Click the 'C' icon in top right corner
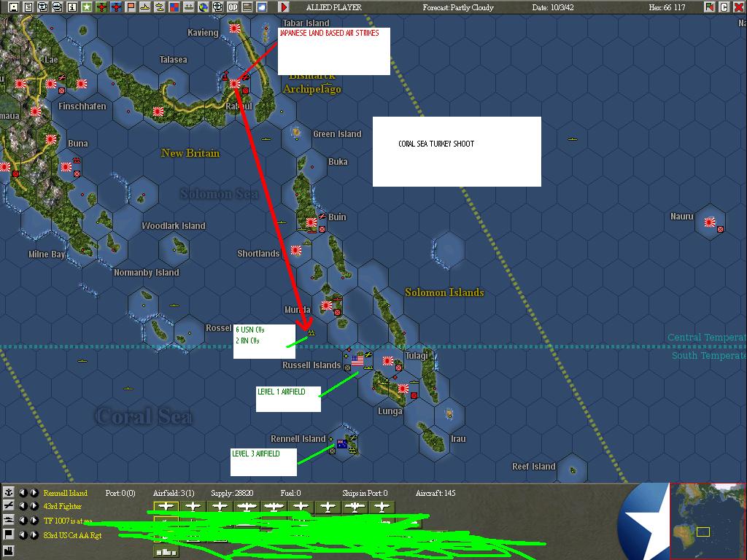 pyautogui.click(x=724, y=7)
